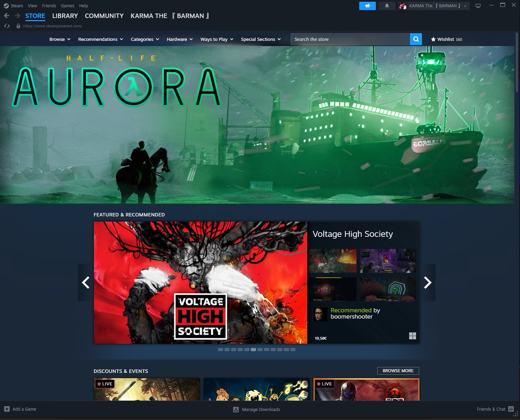520x420 pixels.
Task: Go forward using the right arrow icon
Action: click(x=17, y=16)
